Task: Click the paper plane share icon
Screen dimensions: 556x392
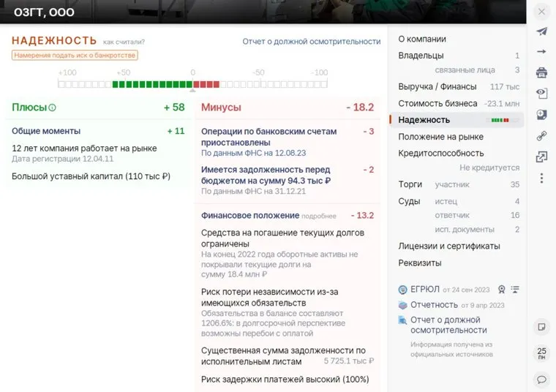Action: [x=541, y=31]
